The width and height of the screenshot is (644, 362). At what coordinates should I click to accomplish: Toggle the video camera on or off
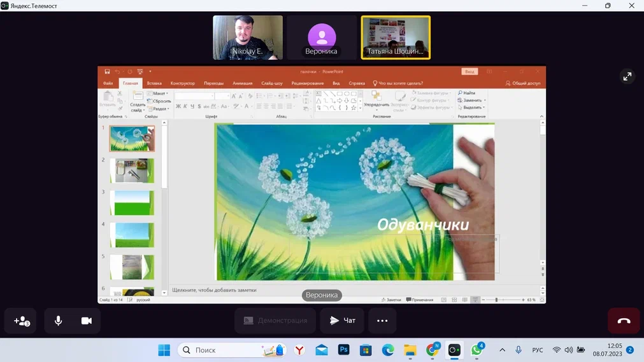tap(87, 321)
